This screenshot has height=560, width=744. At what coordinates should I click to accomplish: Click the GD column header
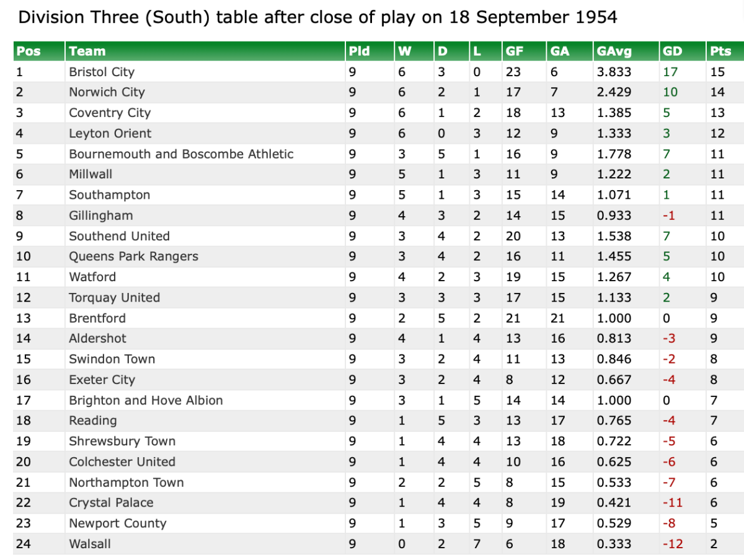(672, 51)
